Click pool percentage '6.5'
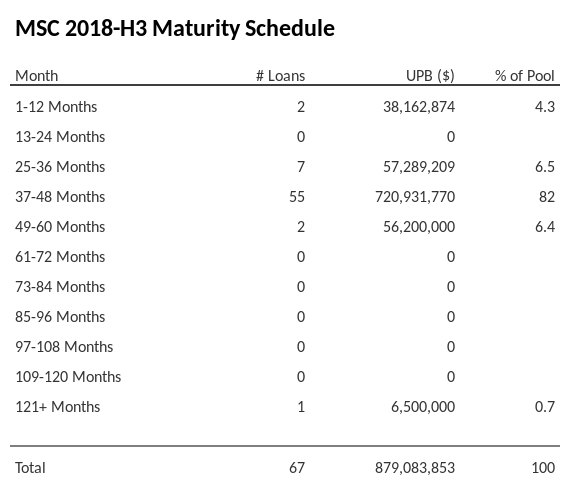The image size is (570, 487). 545,167
